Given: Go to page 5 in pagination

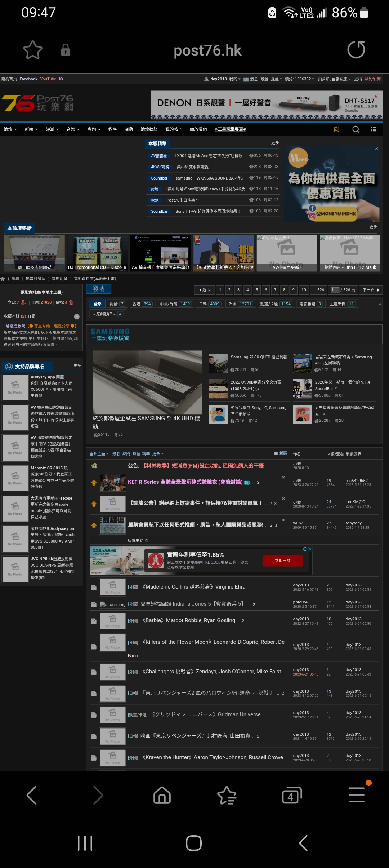Looking at the screenshot, I should 257,290.
